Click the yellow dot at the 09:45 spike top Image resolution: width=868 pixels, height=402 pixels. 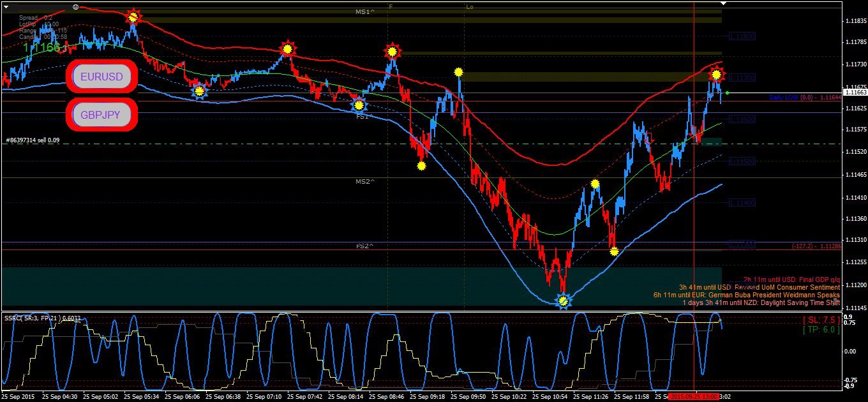458,72
